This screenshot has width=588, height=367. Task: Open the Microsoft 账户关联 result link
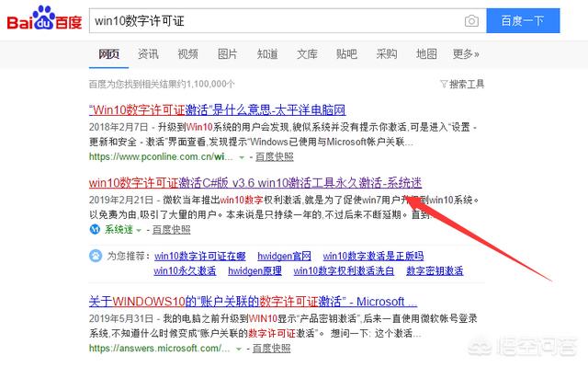click(254, 302)
